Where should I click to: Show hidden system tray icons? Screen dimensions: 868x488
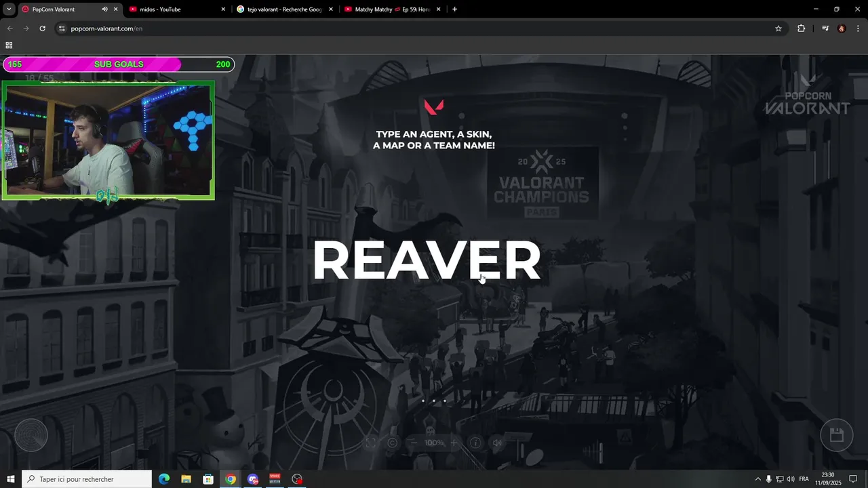coord(757,479)
